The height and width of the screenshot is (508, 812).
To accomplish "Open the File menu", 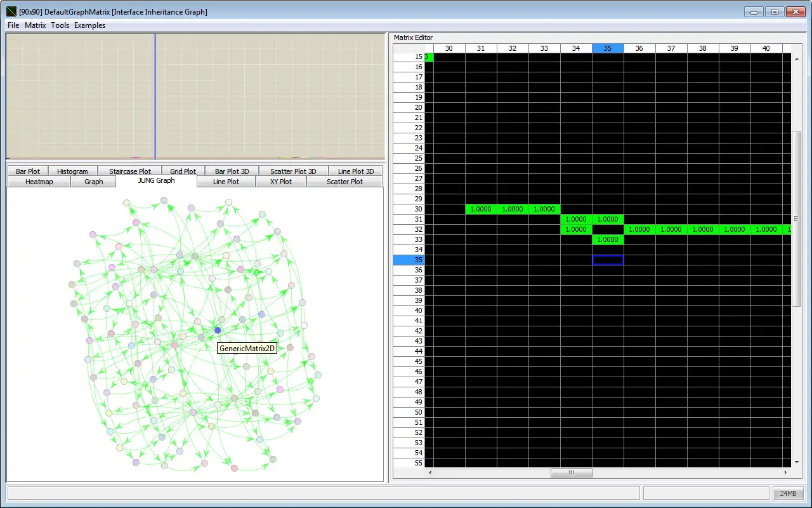I will [x=13, y=25].
